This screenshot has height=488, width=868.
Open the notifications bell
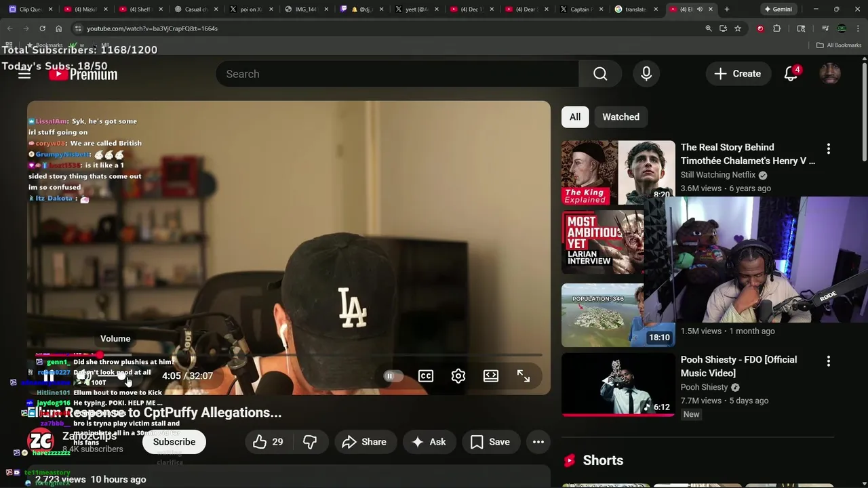coord(791,74)
